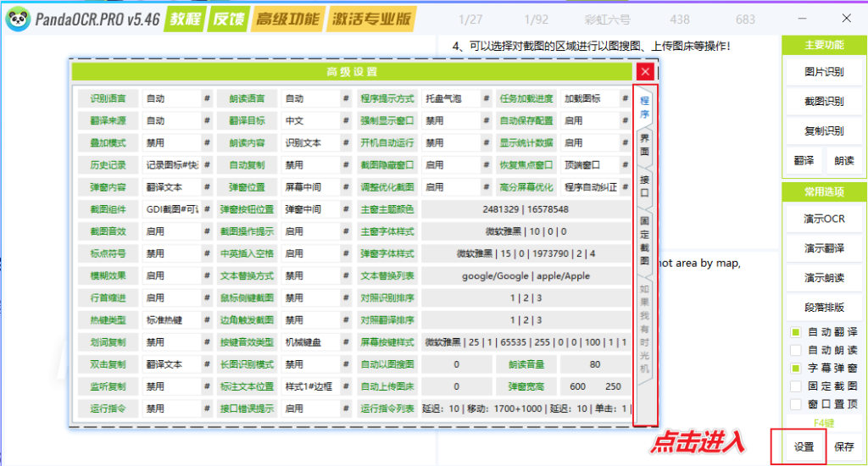Toggle the 固定截图 checkbox

[x=795, y=386]
